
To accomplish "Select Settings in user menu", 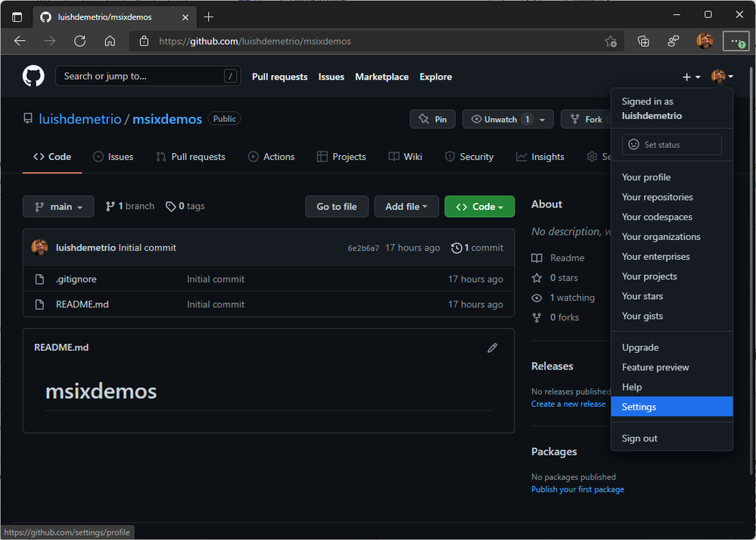I will 672,407.
